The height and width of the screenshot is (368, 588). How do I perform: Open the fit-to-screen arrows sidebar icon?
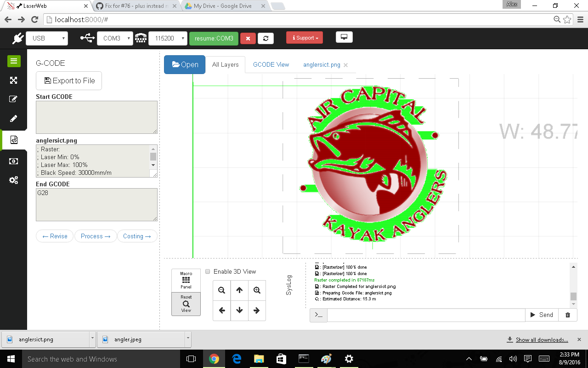click(13, 80)
